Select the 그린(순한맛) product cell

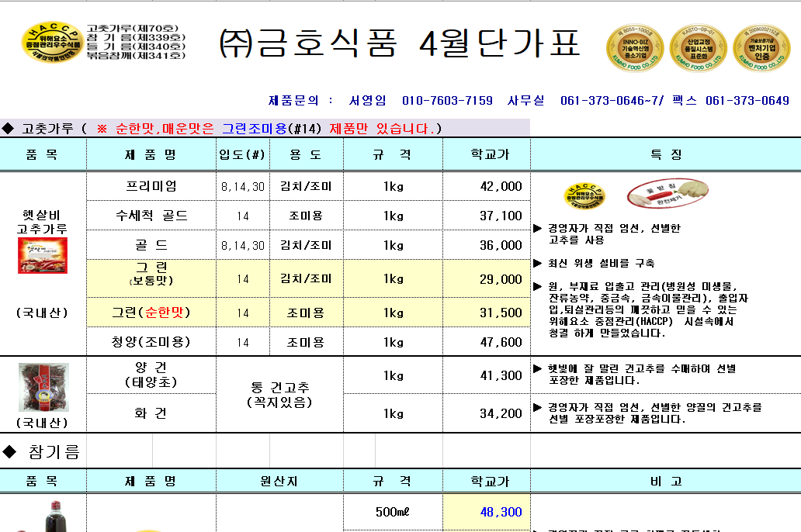(x=151, y=313)
